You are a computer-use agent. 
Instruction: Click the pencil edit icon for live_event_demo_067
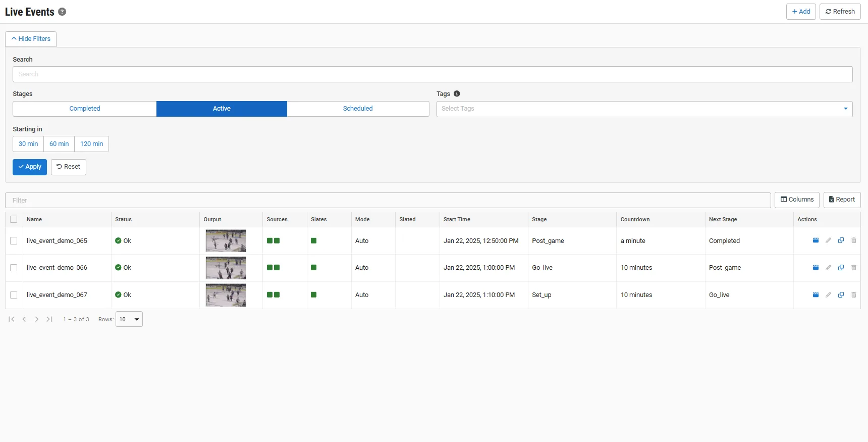828,295
